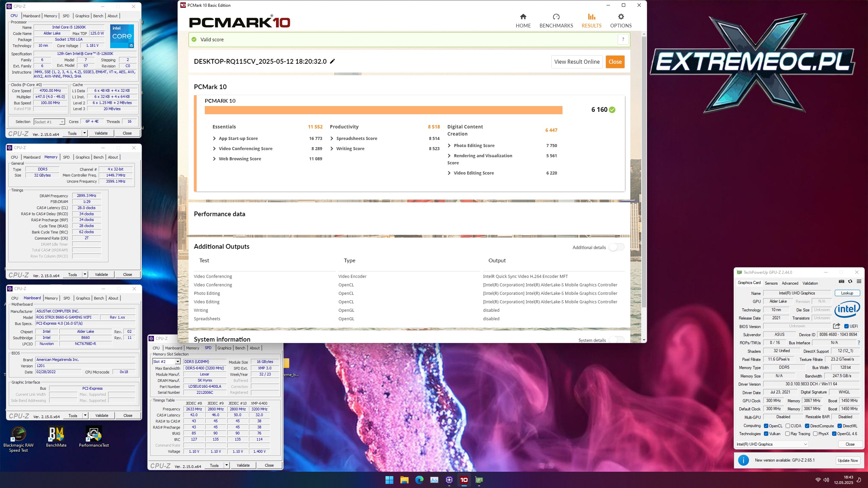The image size is (868, 488).
Task: Toggle the Ray Tracing checkbox in GPU-Z
Action: click(x=788, y=434)
